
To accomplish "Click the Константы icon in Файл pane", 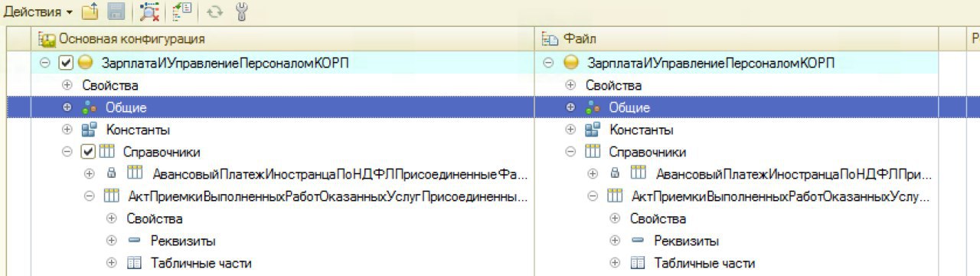I will click(x=593, y=130).
